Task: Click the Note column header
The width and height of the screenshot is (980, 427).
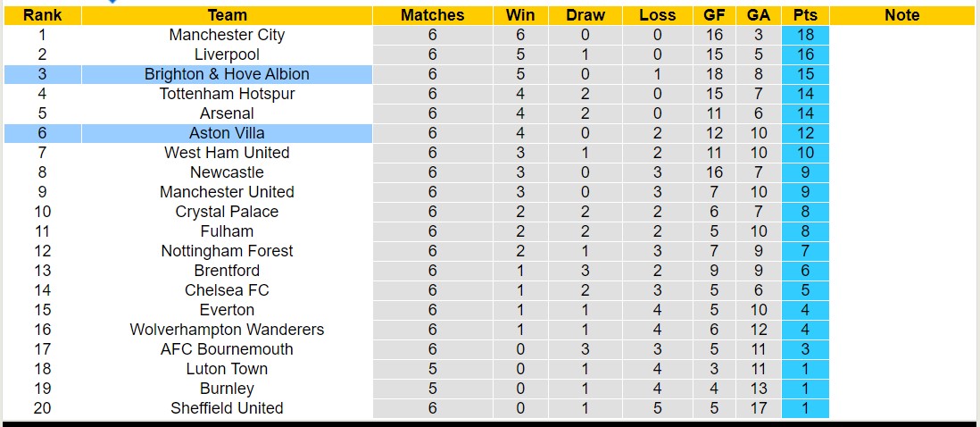Action: tap(901, 15)
